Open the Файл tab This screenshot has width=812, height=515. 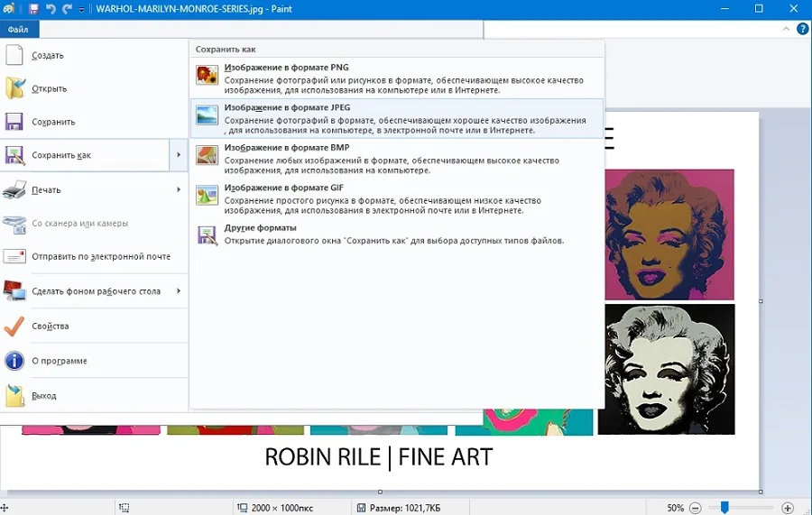(x=18, y=30)
